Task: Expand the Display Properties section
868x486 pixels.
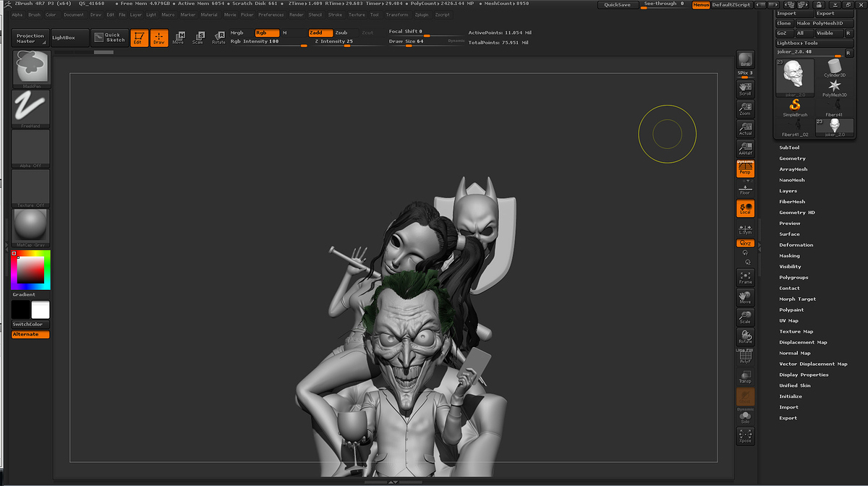Action: 804,375
